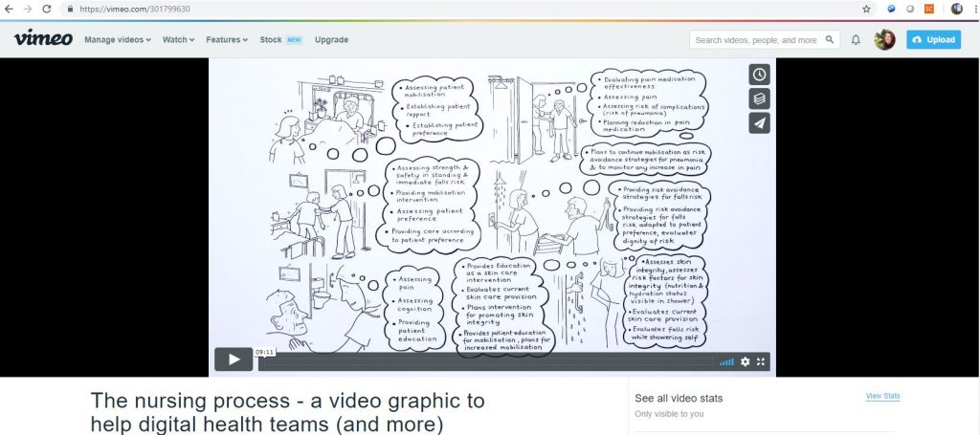Add video to collections
The width and height of the screenshot is (980, 435).
click(759, 98)
